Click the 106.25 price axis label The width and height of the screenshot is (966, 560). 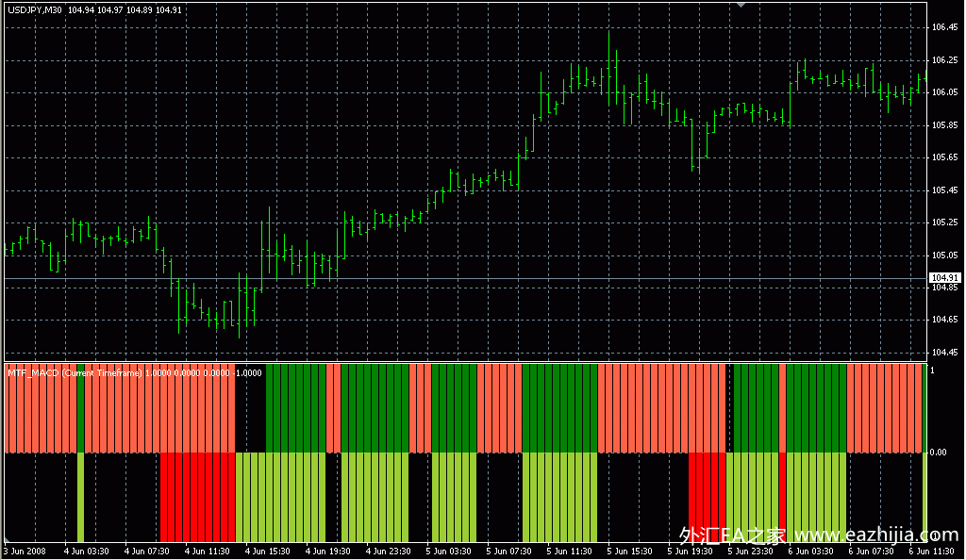point(944,60)
